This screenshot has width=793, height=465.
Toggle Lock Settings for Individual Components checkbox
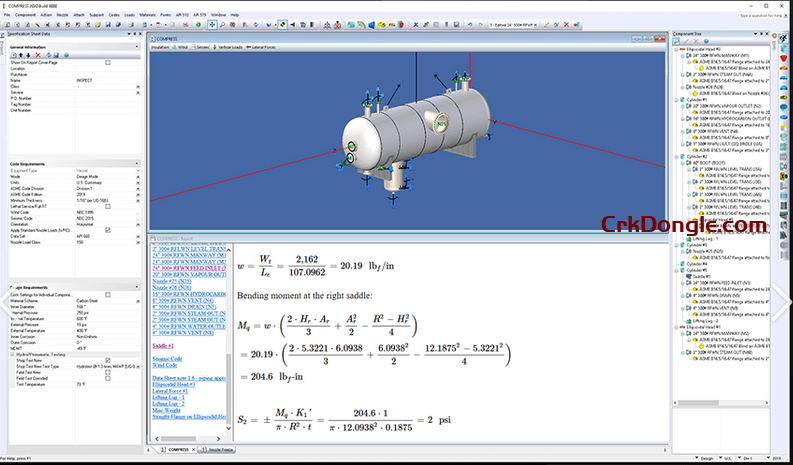[108, 294]
